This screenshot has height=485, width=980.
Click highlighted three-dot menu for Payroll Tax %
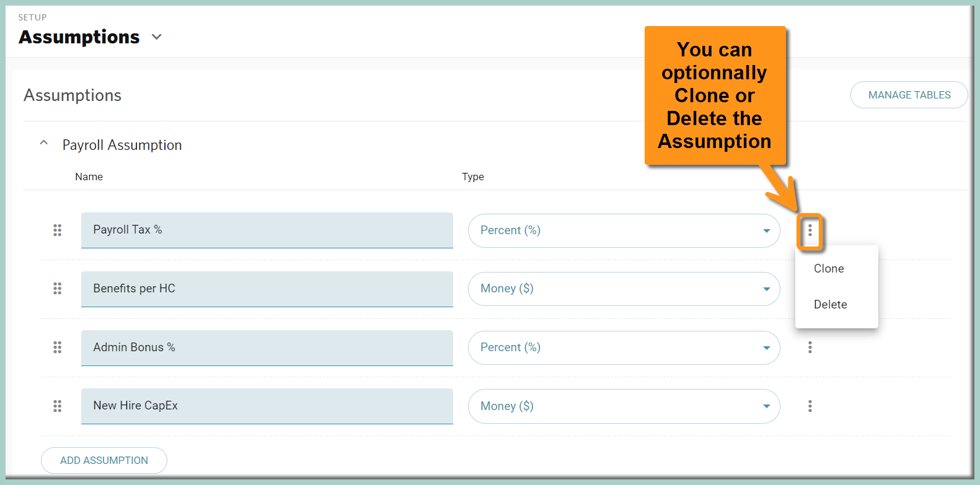pyautogui.click(x=810, y=231)
